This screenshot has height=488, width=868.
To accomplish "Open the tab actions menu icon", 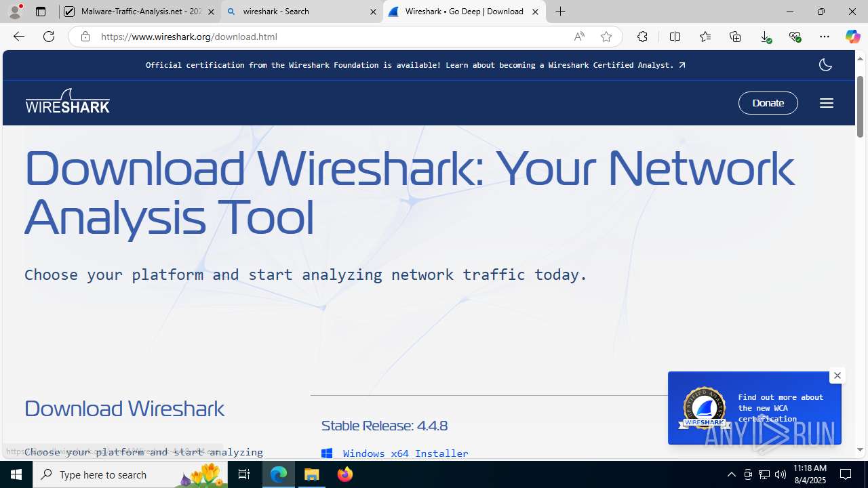I will coord(41,12).
